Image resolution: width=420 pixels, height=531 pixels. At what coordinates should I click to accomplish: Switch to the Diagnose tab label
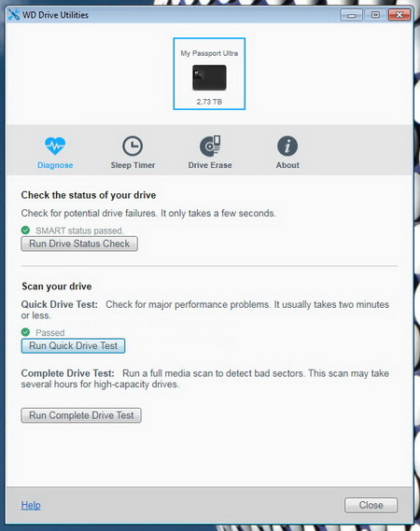pos(55,165)
